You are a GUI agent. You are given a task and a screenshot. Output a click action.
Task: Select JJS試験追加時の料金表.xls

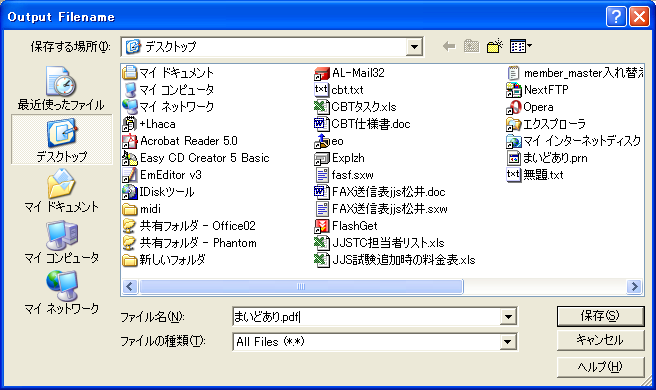click(395, 260)
